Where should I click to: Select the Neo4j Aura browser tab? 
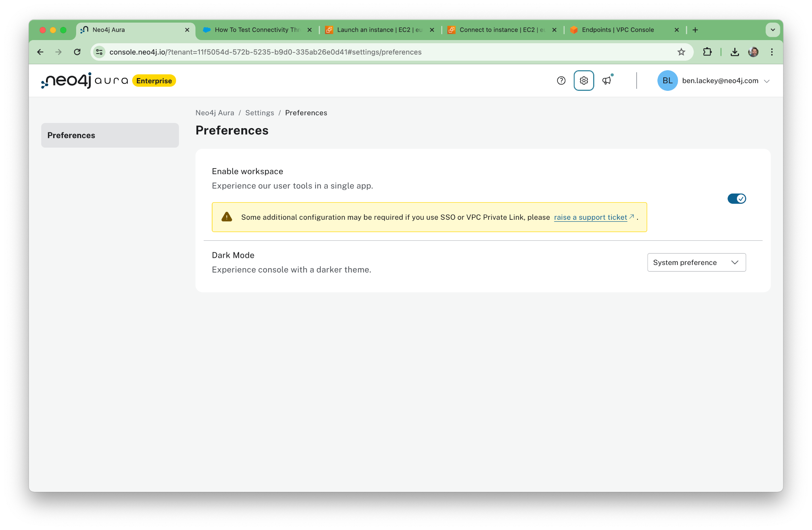[135, 30]
